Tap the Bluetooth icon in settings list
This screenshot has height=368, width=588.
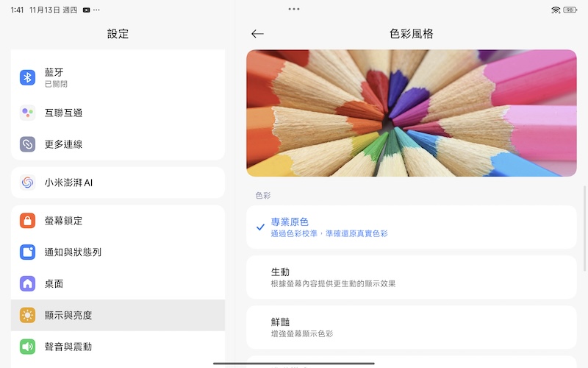point(27,77)
